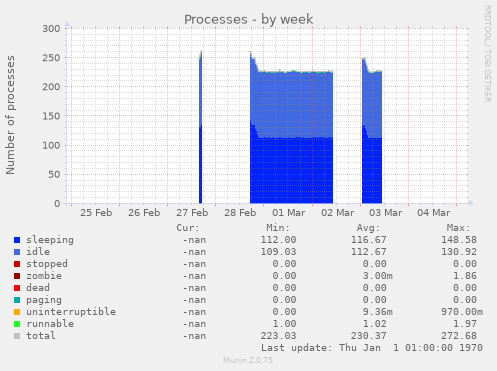Viewport: 497px width, 371px height.
Task: Select the 'sleeping' legend label
Action: [50, 240]
